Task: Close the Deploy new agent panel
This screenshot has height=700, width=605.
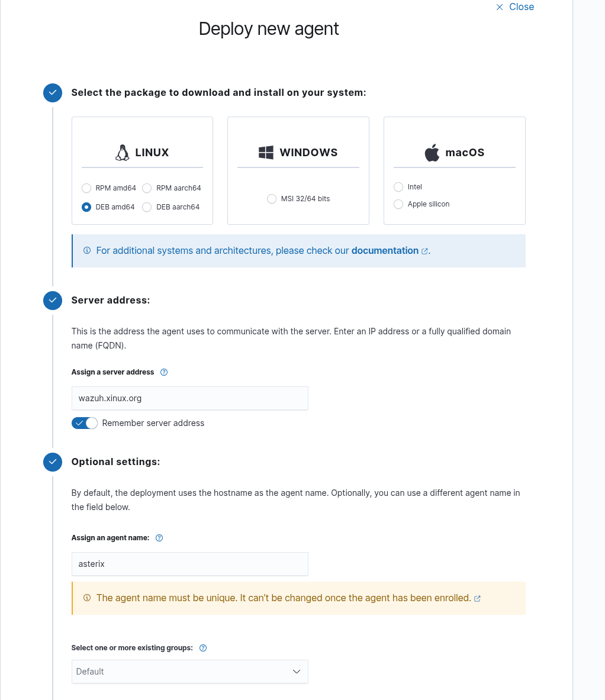Action: [514, 7]
